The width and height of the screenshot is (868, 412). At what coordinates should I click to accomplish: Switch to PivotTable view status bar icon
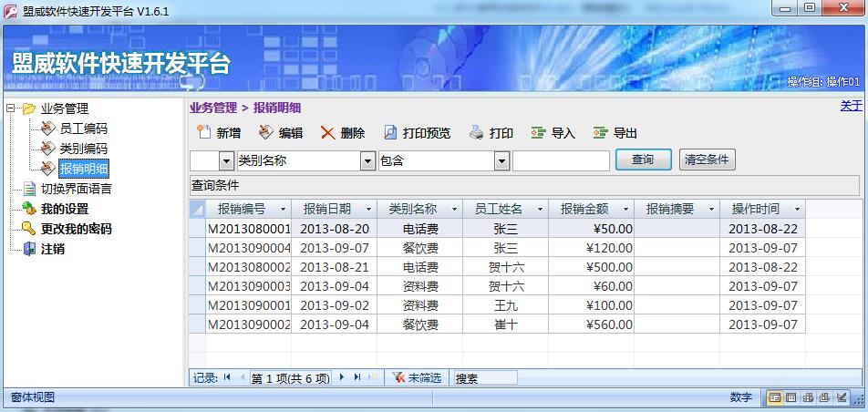(808, 397)
